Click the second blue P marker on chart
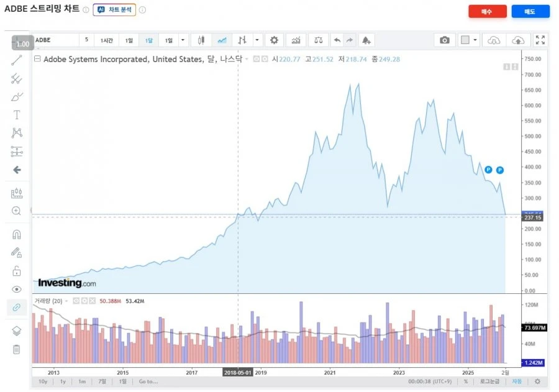Image resolution: width=559 pixels, height=392 pixels. [500, 170]
